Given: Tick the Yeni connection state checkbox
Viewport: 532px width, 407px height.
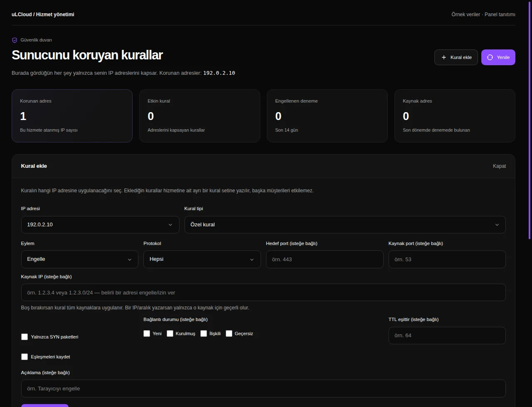Looking at the screenshot, I should (147, 333).
